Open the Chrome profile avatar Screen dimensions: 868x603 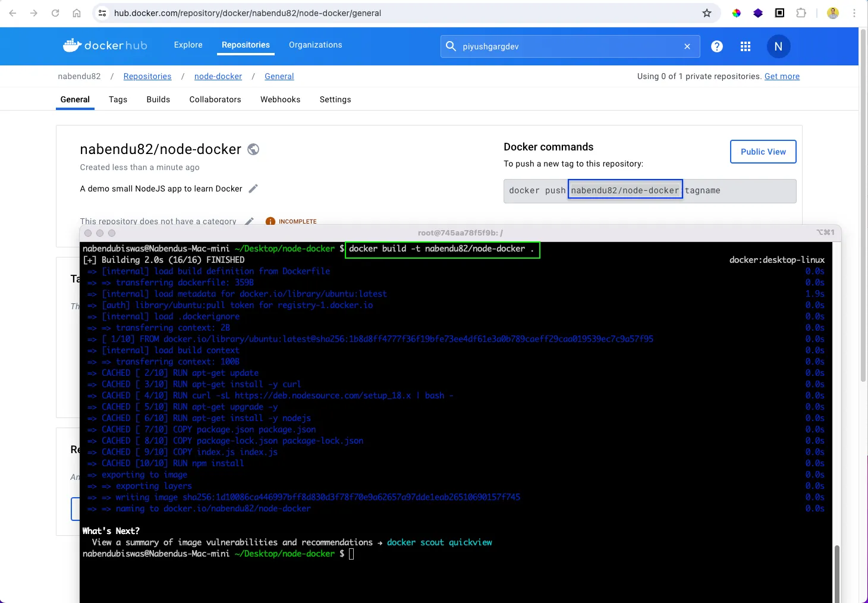pyautogui.click(x=833, y=13)
